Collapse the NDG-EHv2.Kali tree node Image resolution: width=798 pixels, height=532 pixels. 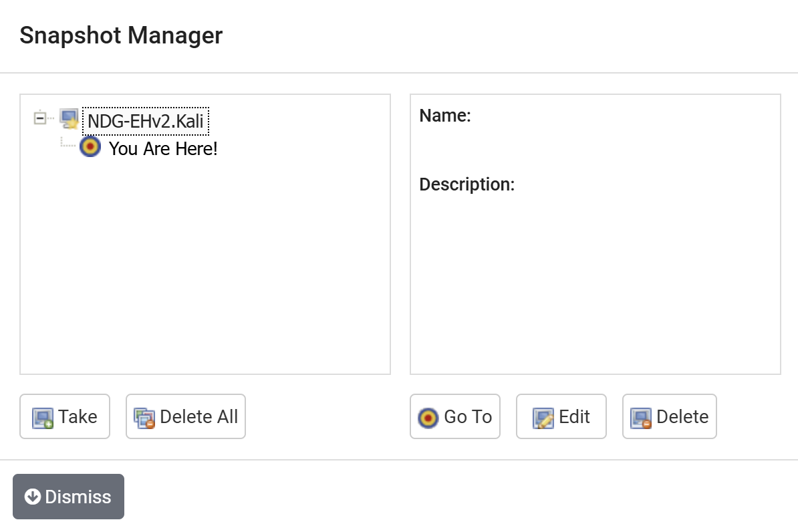tap(39, 118)
